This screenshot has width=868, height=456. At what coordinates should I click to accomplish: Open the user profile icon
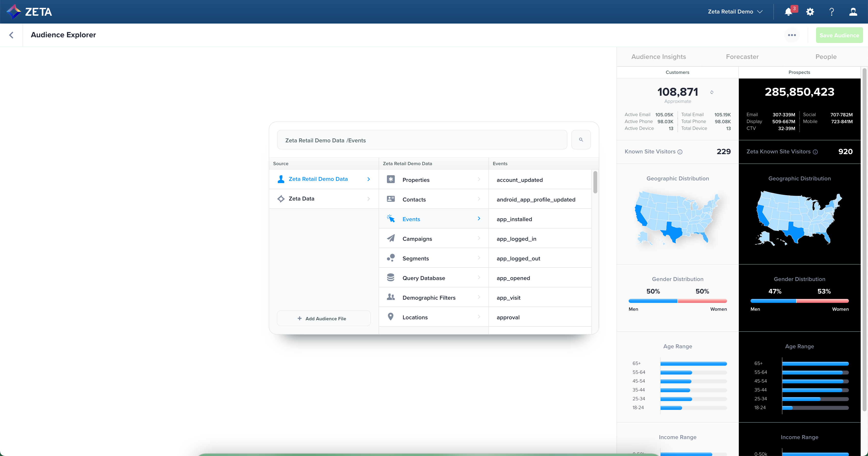coord(853,12)
